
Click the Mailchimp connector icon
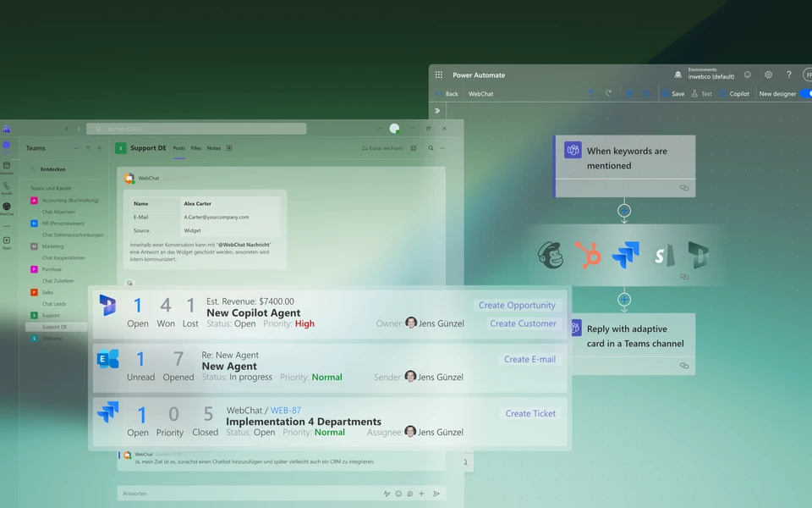tap(551, 255)
